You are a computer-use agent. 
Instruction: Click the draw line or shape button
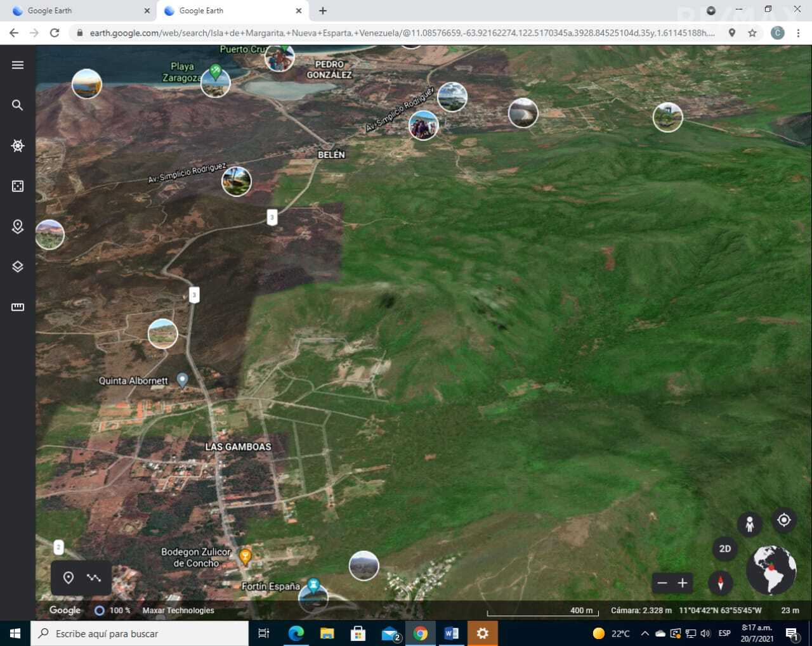coord(94,578)
